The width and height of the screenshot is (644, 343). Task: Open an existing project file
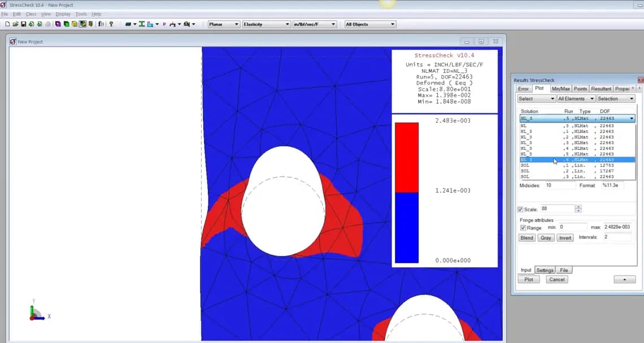pos(15,24)
